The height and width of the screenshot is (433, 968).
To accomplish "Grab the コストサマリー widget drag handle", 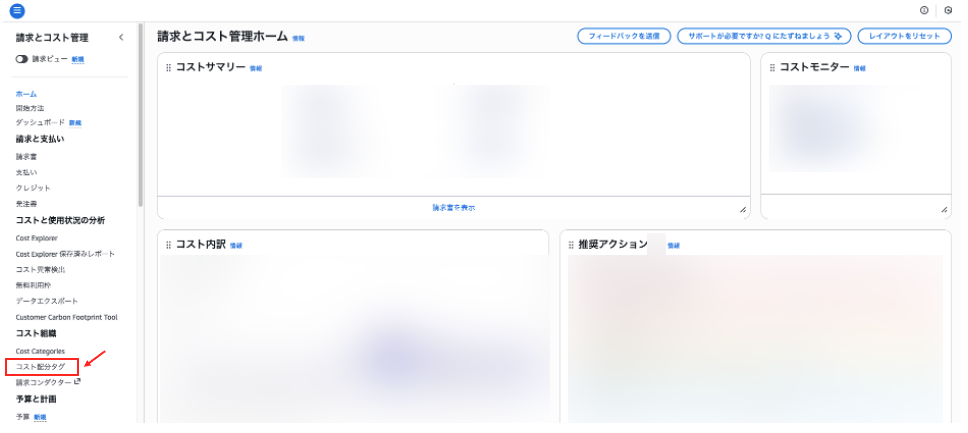I will coord(168,68).
